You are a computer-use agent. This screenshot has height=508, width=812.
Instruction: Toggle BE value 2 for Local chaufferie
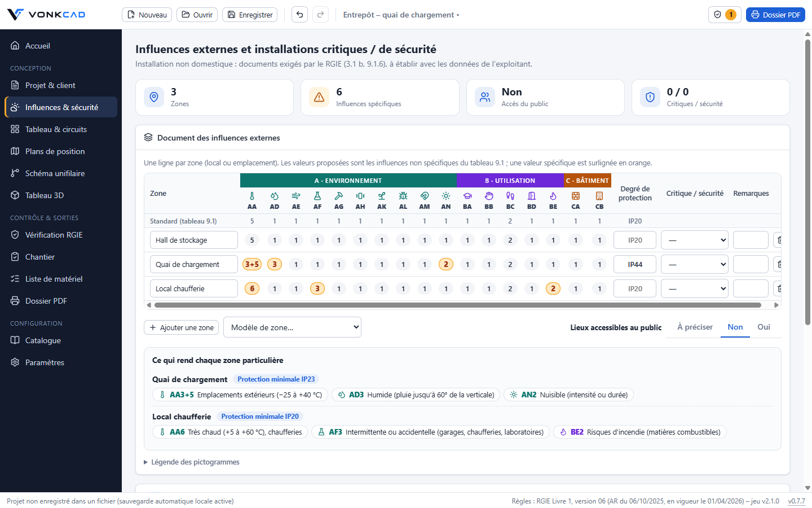tap(553, 288)
